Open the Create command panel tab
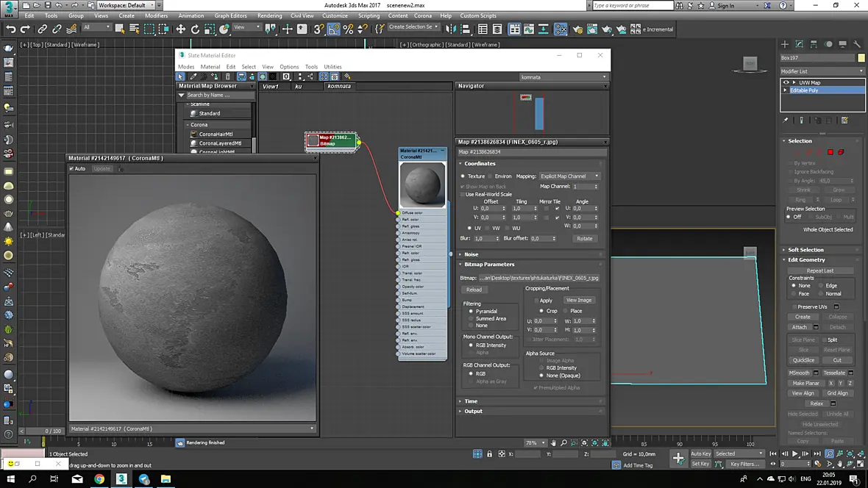Viewport: 868px width, 488px height. tap(785, 43)
